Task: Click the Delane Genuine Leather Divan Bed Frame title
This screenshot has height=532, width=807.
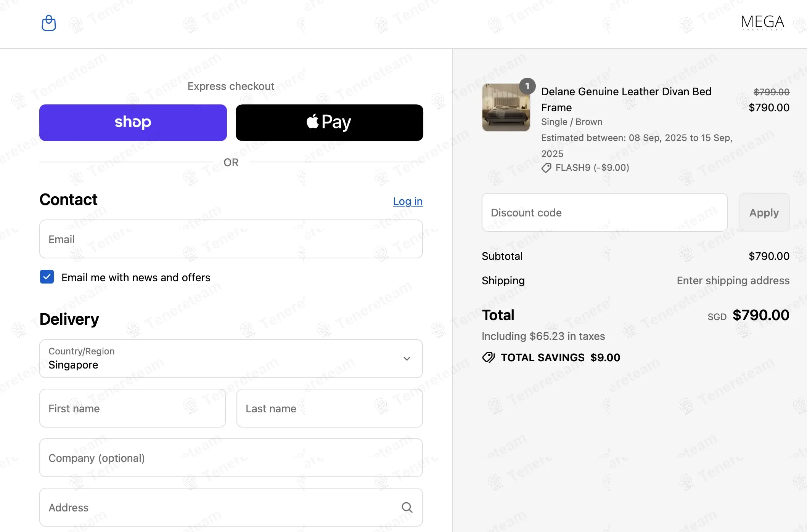Action: tap(626, 99)
